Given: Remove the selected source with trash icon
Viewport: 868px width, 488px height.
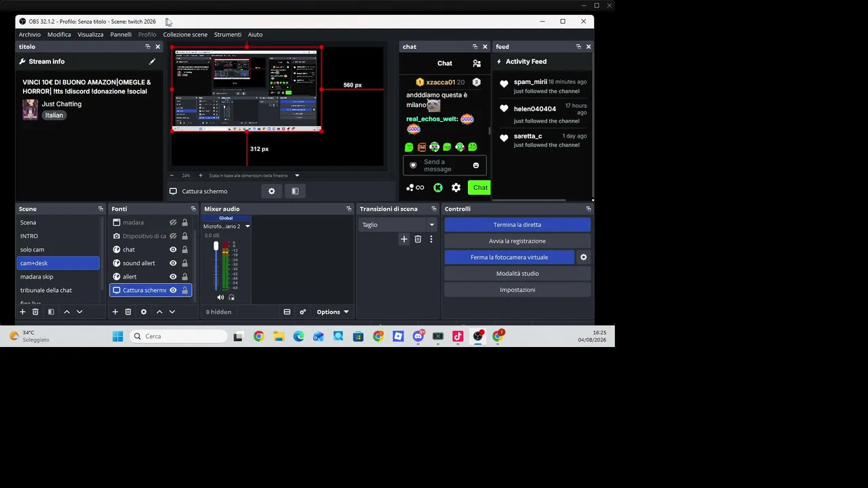Looking at the screenshot, I should [128, 312].
